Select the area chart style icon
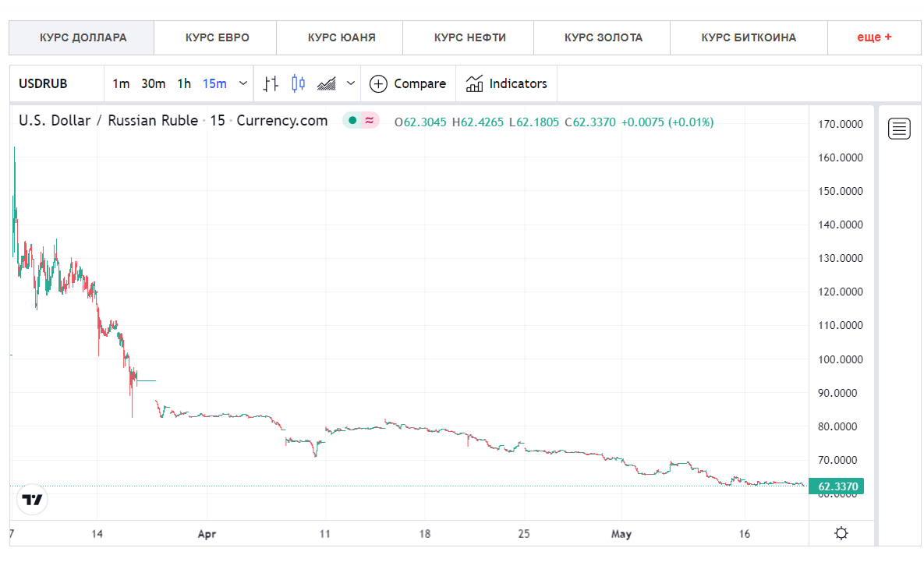The image size is (924, 587). point(327,83)
